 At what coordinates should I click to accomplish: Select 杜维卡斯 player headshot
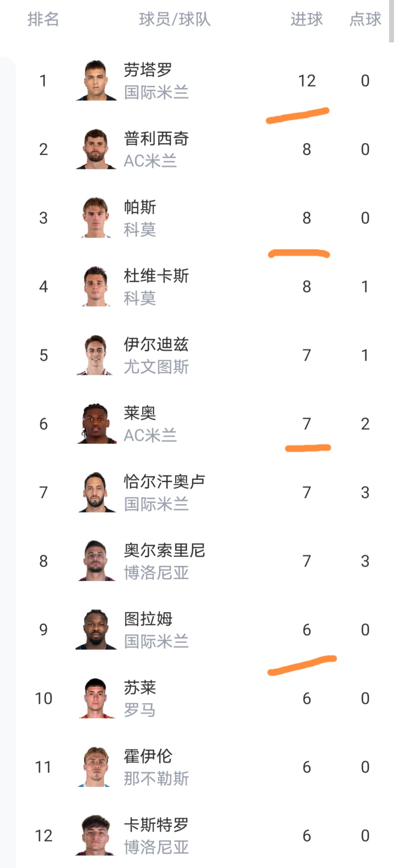coord(96,286)
